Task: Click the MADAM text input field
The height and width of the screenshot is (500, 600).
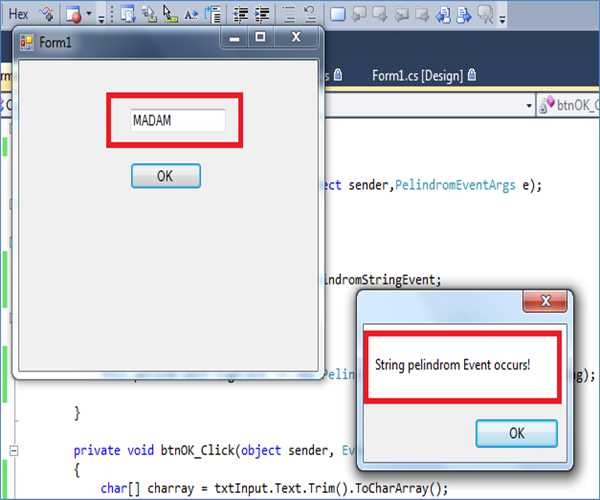Action: click(177, 120)
